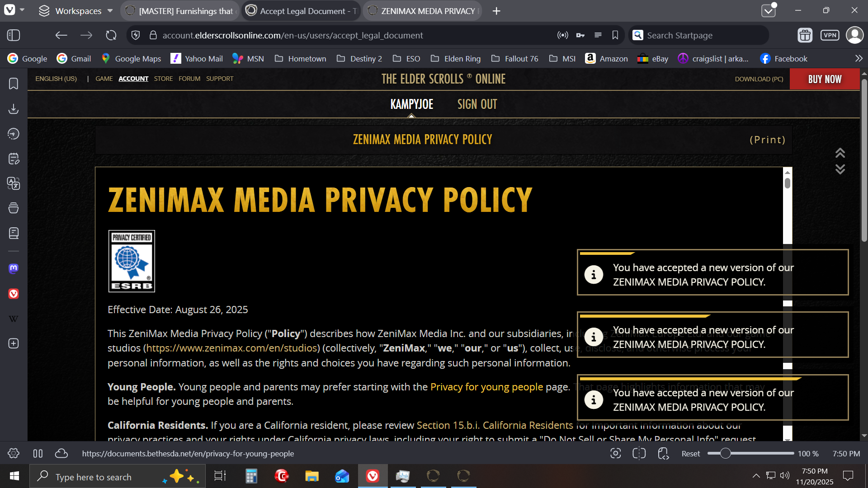Open the Notes panel in sidebar
The image size is (868, 488).
(x=14, y=159)
